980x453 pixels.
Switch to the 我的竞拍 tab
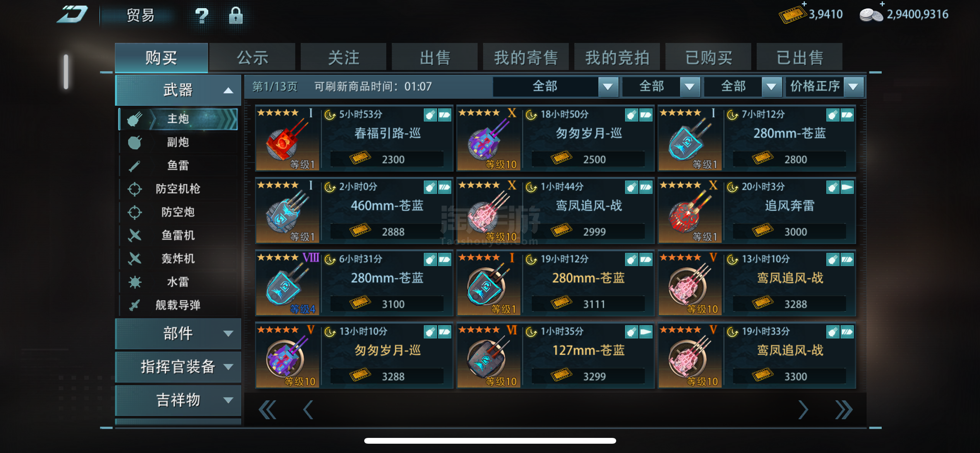coord(617,57)
